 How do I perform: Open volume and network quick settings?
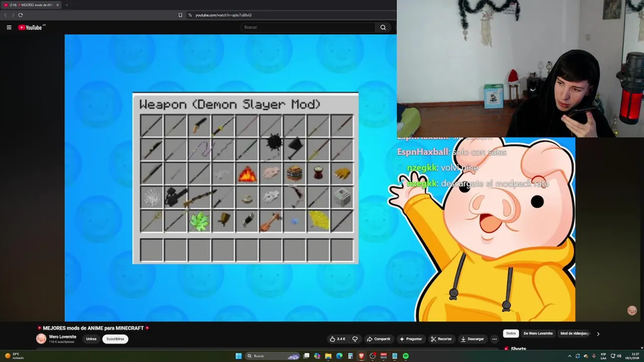tap(615, 356)
